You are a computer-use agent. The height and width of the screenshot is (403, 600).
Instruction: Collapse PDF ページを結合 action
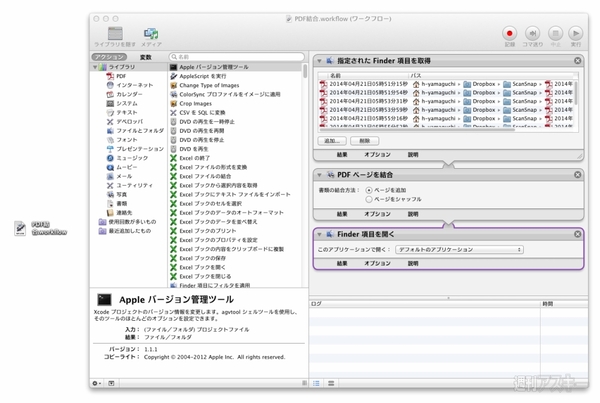[319, 175]
